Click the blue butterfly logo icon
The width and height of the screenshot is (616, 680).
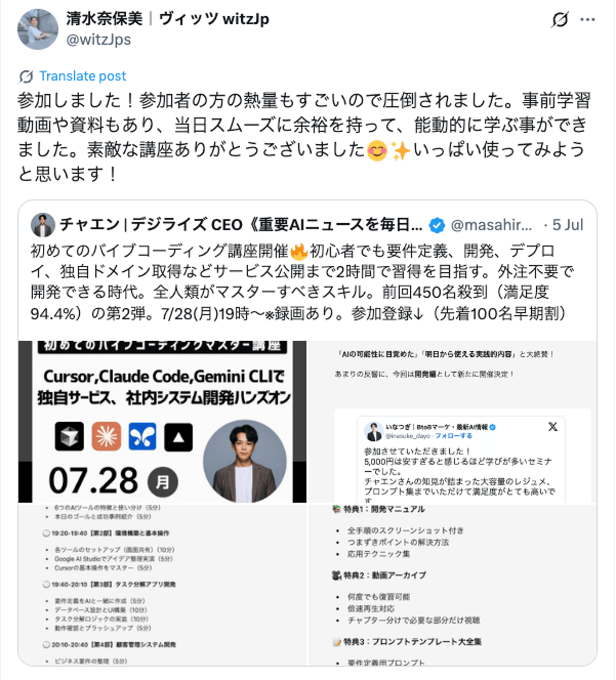tap(142, 436)
